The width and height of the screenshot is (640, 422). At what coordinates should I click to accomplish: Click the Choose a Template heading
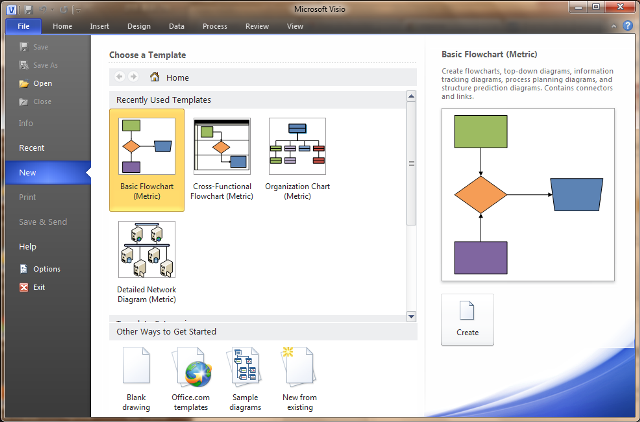pos(147,55)
